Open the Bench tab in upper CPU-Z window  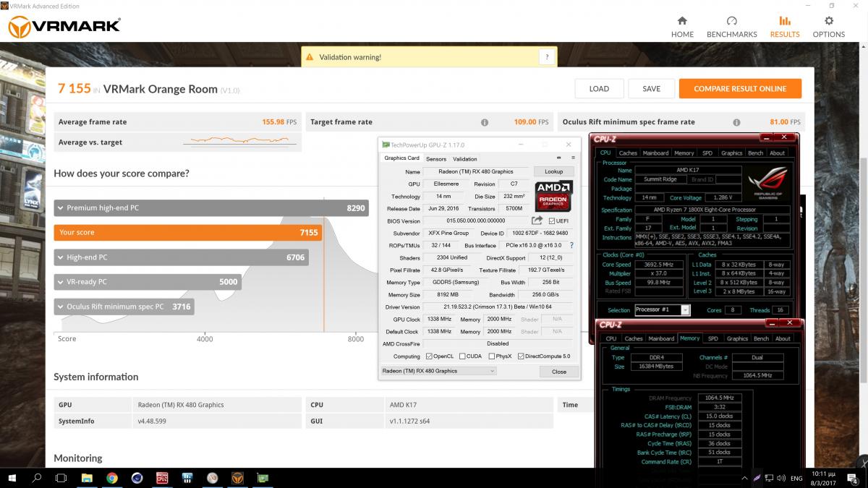pos(755,153)
